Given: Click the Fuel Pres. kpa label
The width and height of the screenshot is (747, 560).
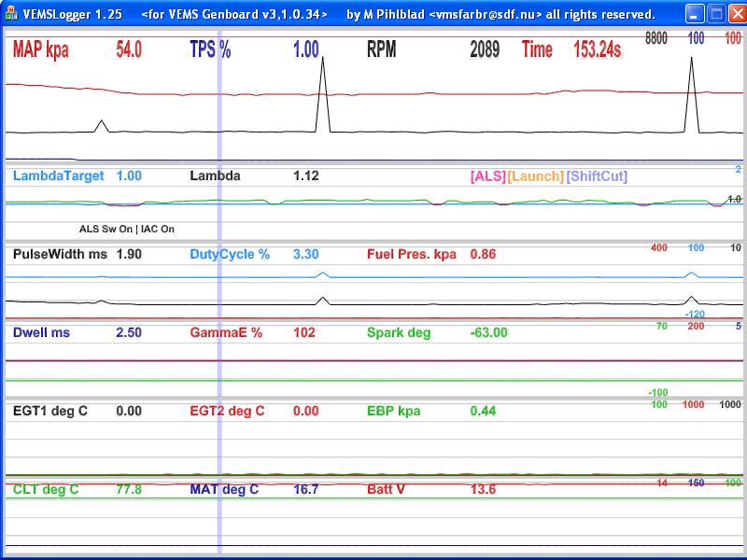Looking at the screenshot, I should pyautogui.click(x=412, y=254).
